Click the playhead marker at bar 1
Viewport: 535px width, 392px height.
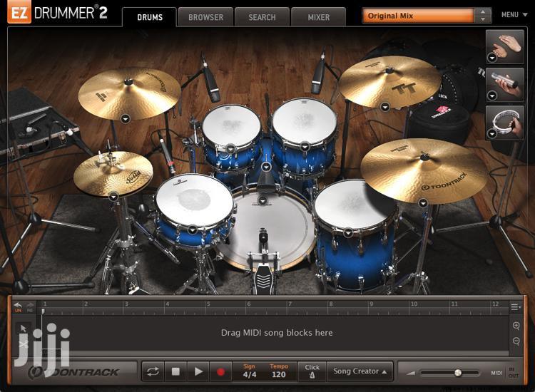click(43, 311)
